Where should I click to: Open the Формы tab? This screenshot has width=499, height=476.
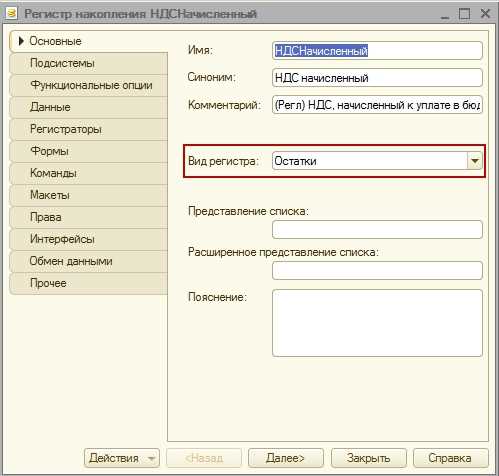(x=89, y=151)
